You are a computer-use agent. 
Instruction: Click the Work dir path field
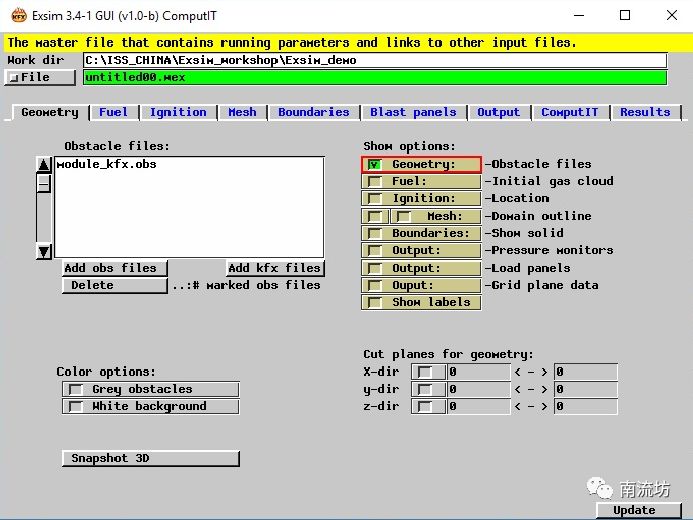pyautogui.click(x=374, y=60)
